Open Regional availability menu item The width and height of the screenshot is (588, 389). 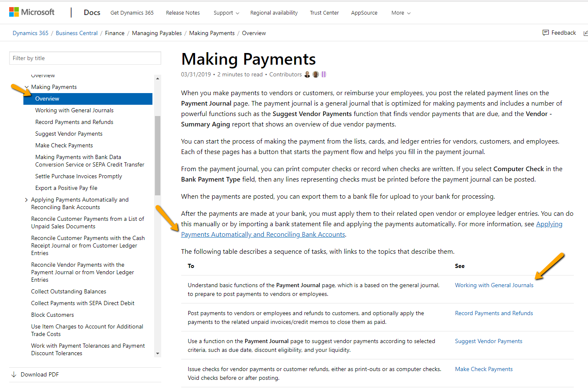pos(274,13)
